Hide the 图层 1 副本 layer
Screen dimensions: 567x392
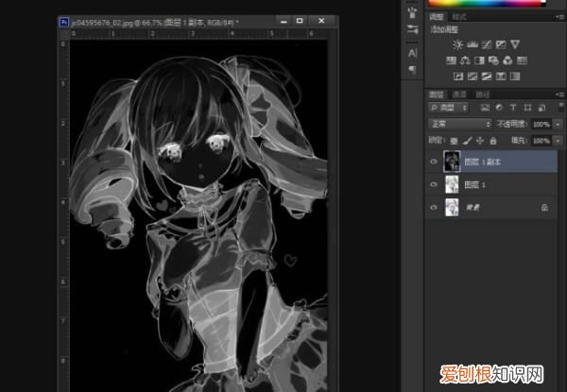pyautogui.click(x=434, y=162)
